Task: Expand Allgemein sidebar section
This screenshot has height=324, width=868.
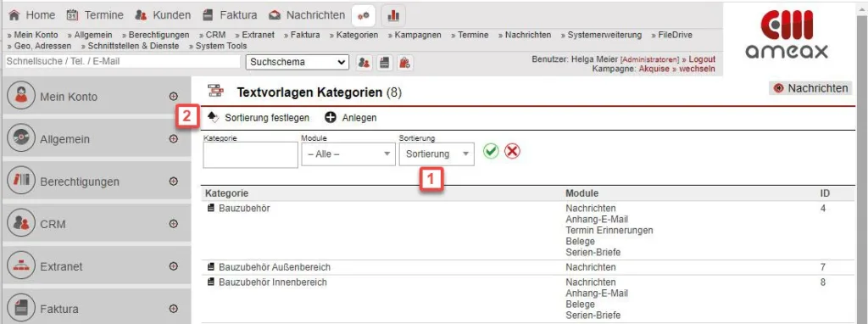Action: 173,139
